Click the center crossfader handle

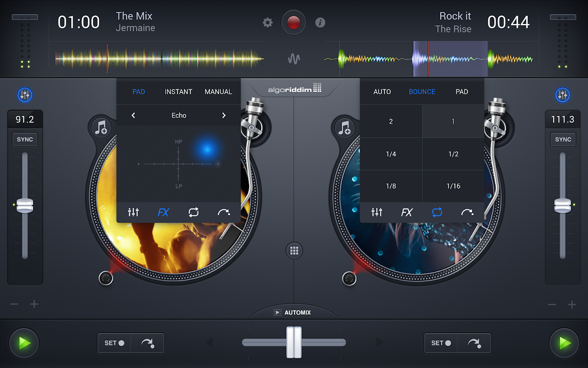tap(294, 342)
